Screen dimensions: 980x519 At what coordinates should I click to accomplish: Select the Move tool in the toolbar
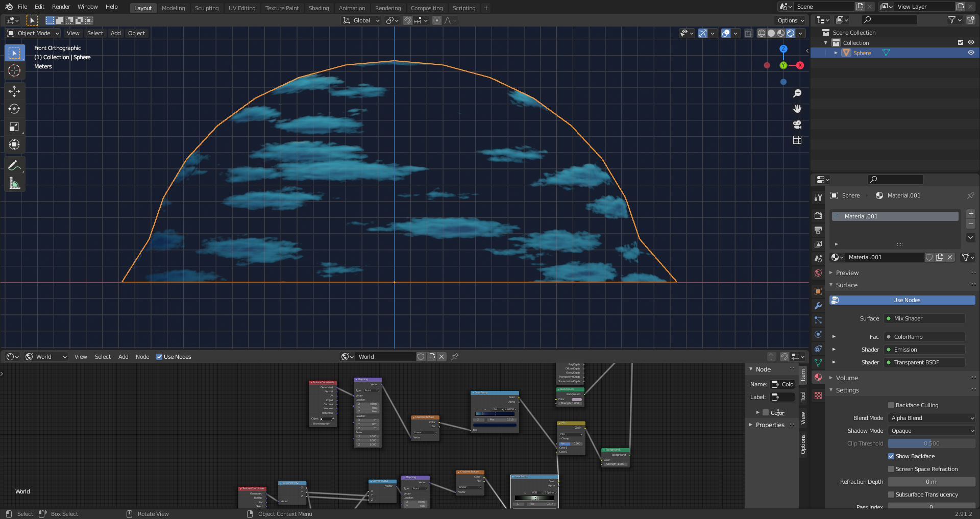point(14,91)
